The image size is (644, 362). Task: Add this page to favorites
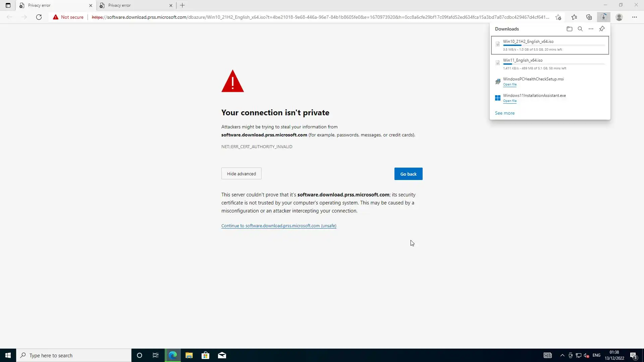(558, 17)
